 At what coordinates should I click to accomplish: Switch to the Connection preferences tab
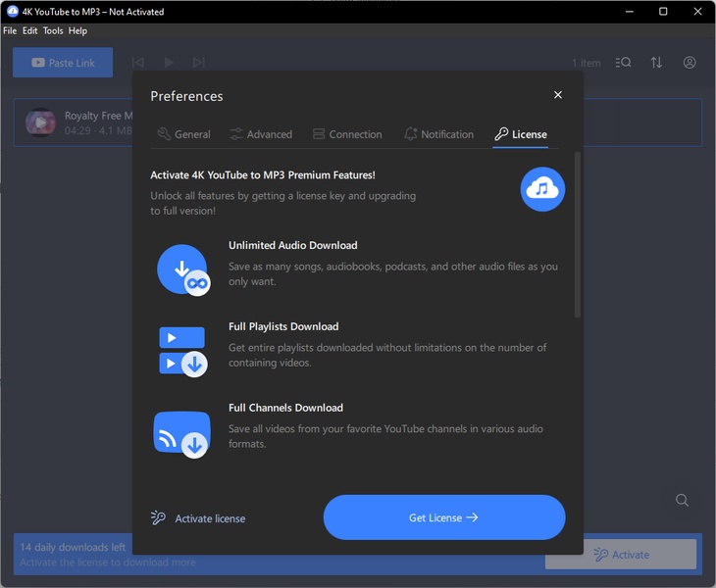(x=347, y=134)
